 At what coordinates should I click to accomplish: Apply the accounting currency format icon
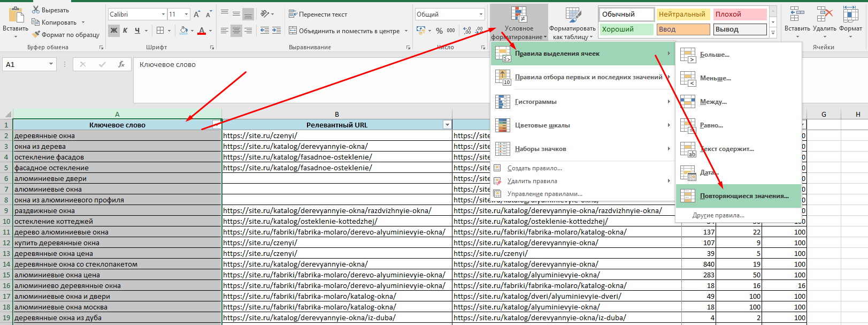point(421,31)
